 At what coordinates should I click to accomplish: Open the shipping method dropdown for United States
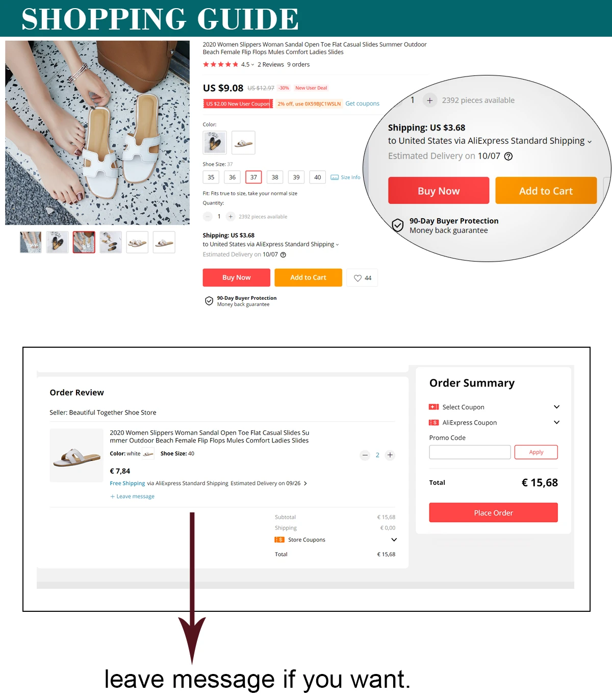pyautogui.click(x=337, y=245)
